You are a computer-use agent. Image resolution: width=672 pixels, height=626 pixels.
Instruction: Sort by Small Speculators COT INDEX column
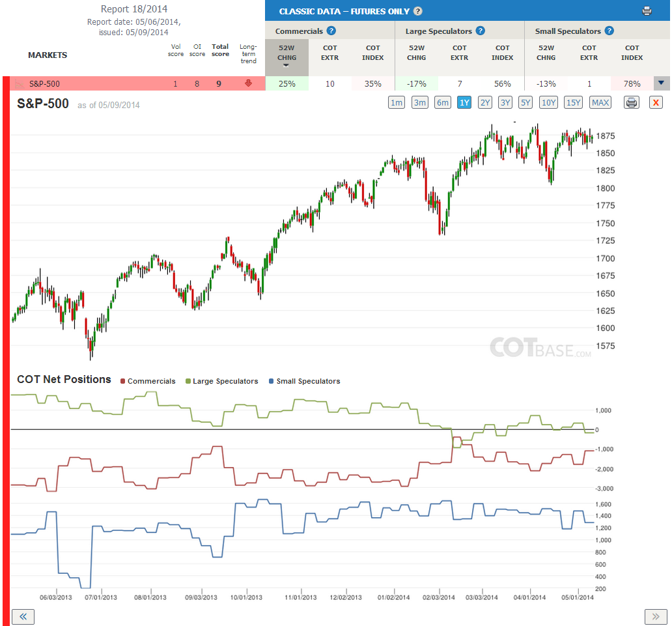point(632,53)
